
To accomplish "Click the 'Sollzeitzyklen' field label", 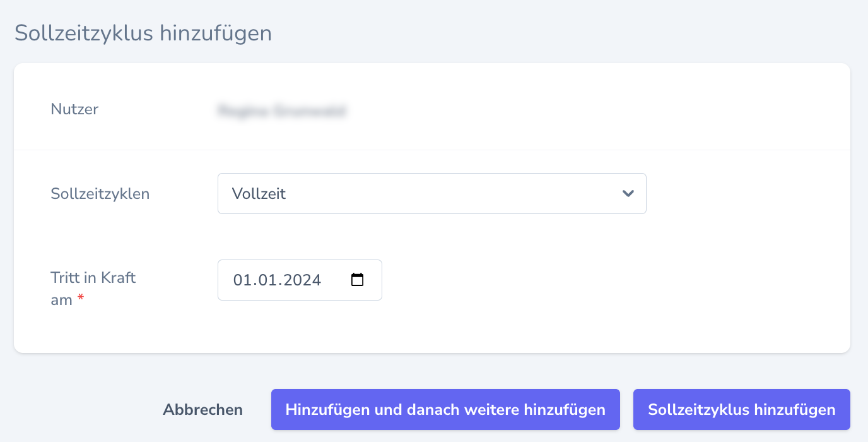I will 100,194.
